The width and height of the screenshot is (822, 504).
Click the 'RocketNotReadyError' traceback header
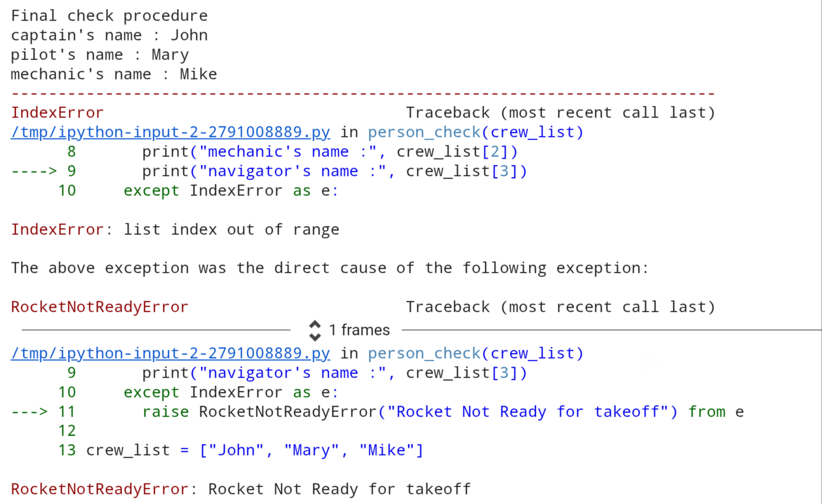click(100, 307)
